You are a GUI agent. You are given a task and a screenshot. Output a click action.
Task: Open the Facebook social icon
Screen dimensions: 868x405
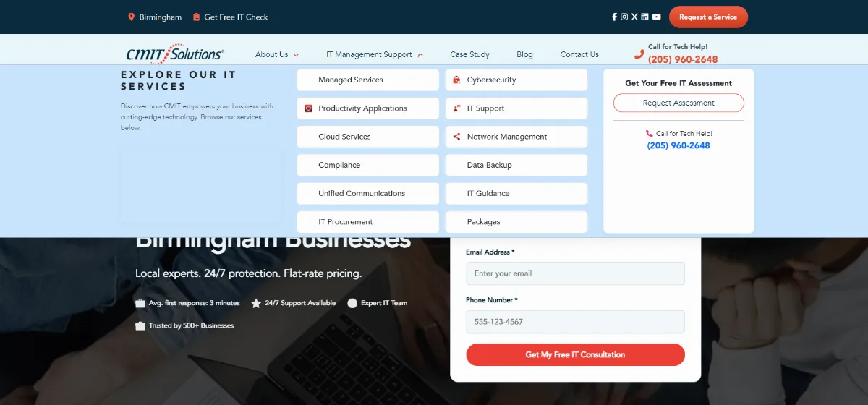615,17
